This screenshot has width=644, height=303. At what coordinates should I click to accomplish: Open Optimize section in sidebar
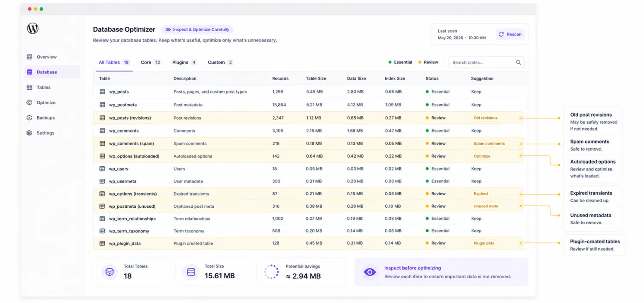click(x=41, y=103)
